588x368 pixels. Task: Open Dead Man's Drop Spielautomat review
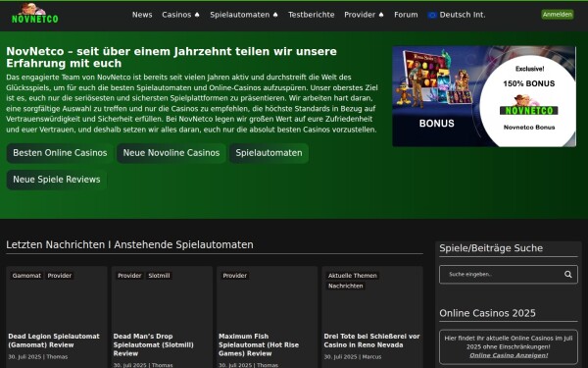pos(154,344)
